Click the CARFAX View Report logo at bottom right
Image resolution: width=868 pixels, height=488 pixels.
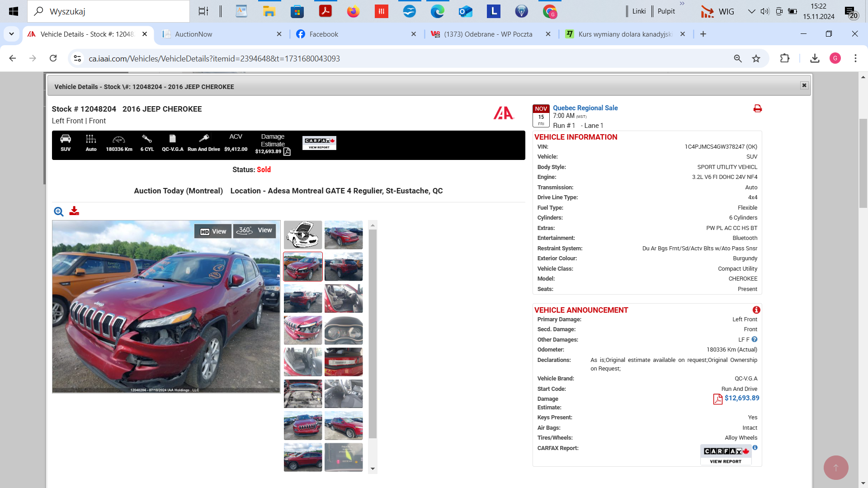[726, 455]
